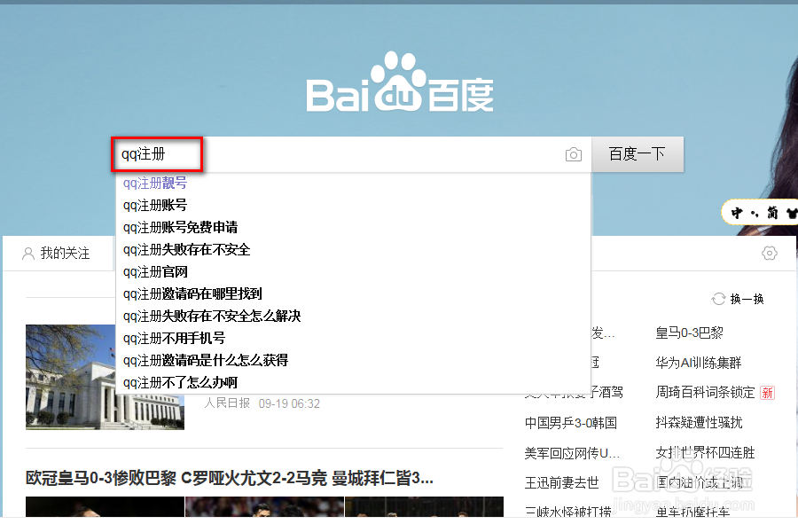Open hot topic 皇马0-3巴黎

point(689,333)
